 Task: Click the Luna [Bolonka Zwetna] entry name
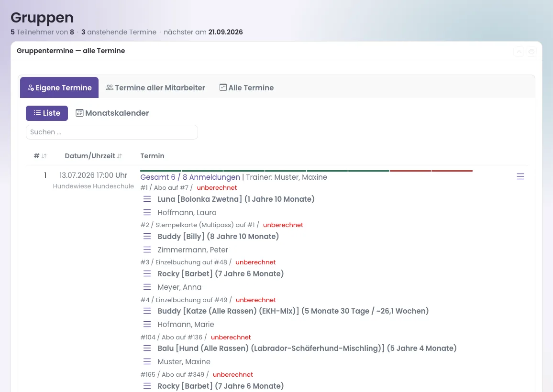[236, 199]
